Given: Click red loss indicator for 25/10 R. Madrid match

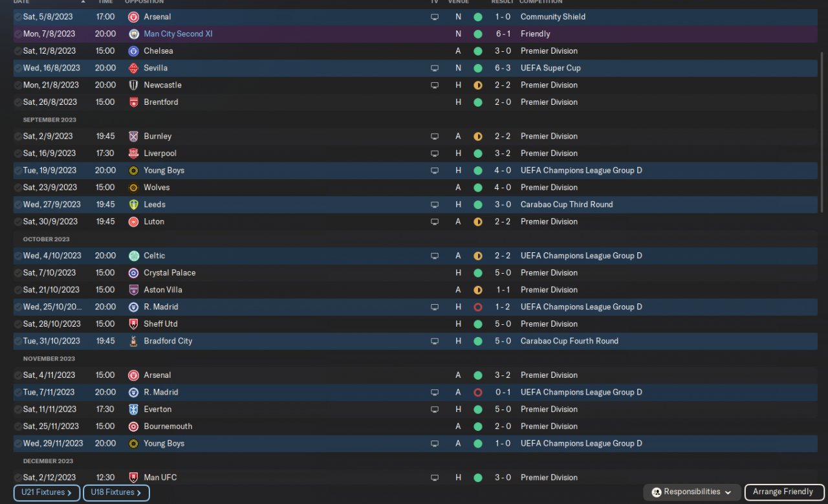Looking at the screenshot, I should click(478, 307).
